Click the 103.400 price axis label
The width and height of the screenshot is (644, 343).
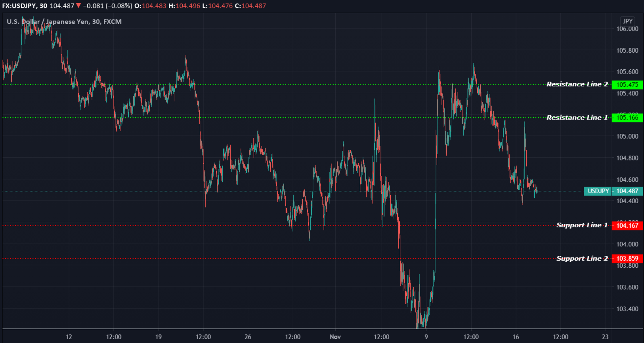[x=627, y=309]
